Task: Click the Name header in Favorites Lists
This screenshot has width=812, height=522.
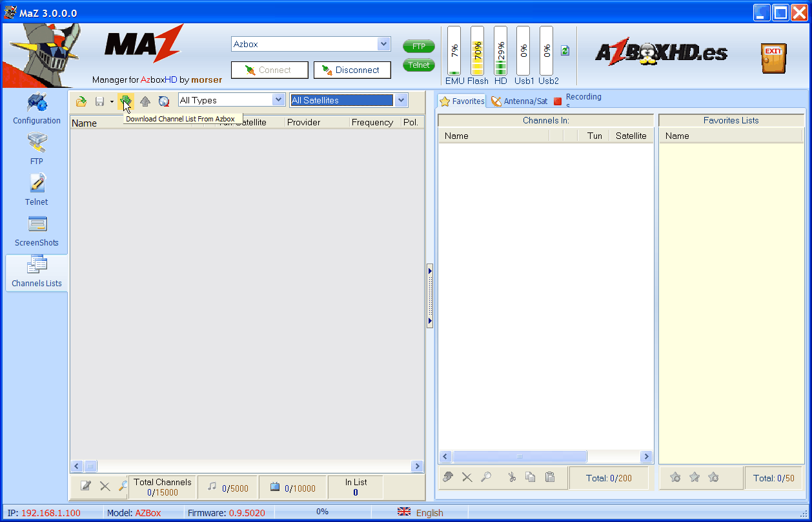Action: pyautogui.click(x=731, y=136)
